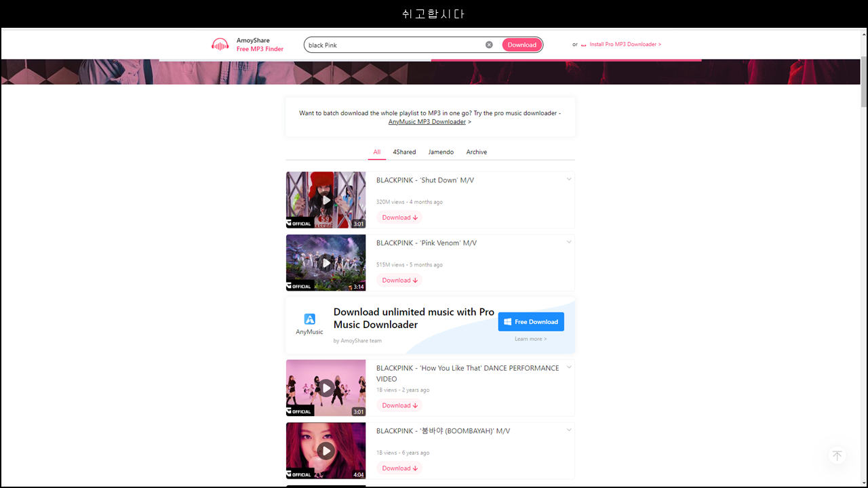Screen dimensions: 868x488
Task: Switch to the 4Shared tab
Action: [x=404, y=152]
